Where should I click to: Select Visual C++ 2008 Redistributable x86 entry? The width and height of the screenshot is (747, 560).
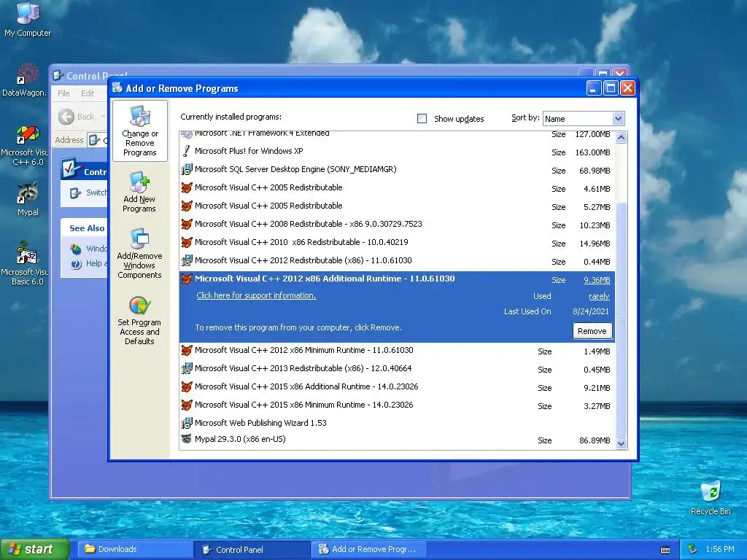pyautogui.click(x=398, y=224)
